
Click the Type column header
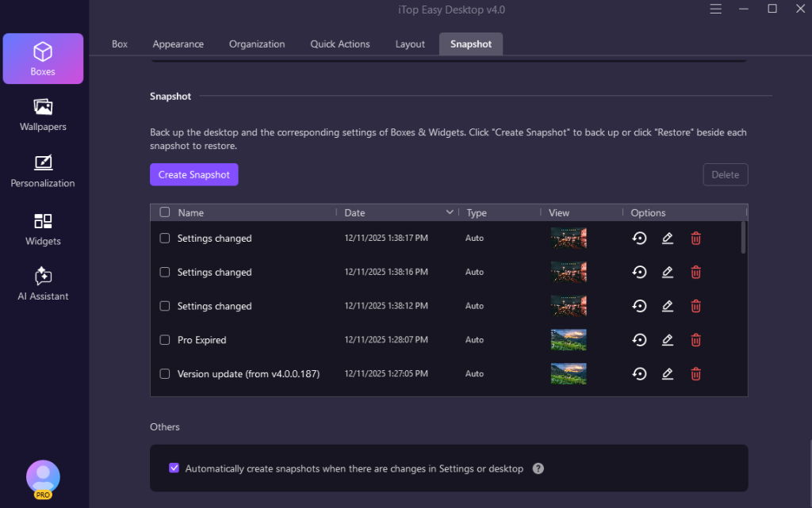tap(477, 212)
